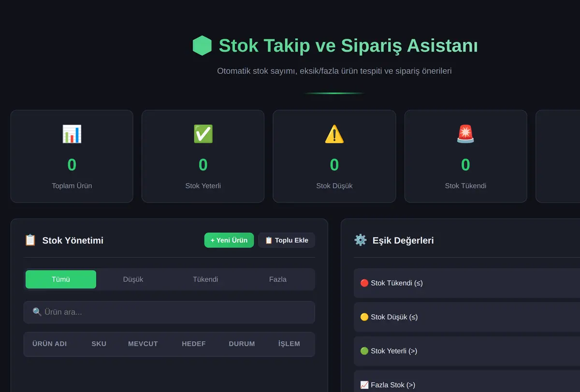Select the Tümü filter tab
Screen dimensions: 580x392
61,279
